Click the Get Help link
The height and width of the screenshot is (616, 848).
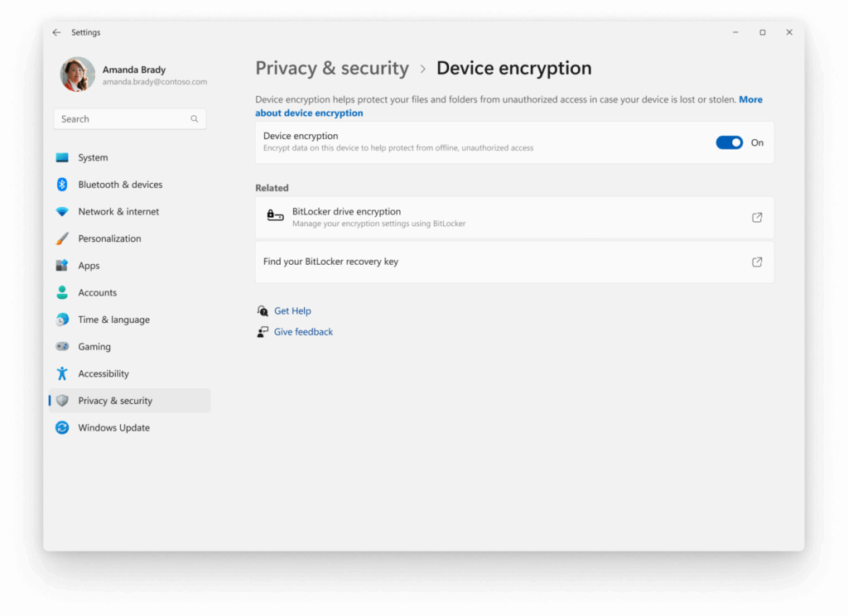tap(292, 310)
